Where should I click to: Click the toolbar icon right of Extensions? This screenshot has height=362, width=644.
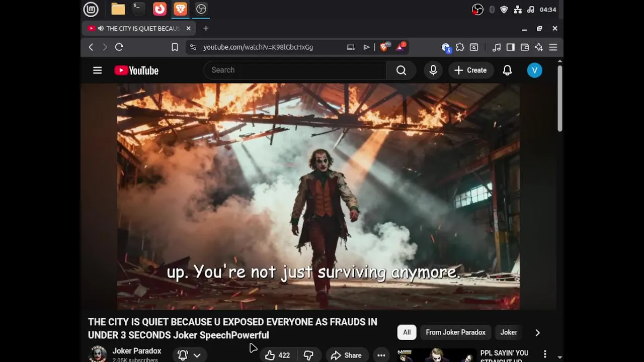(x=474, y=47)
